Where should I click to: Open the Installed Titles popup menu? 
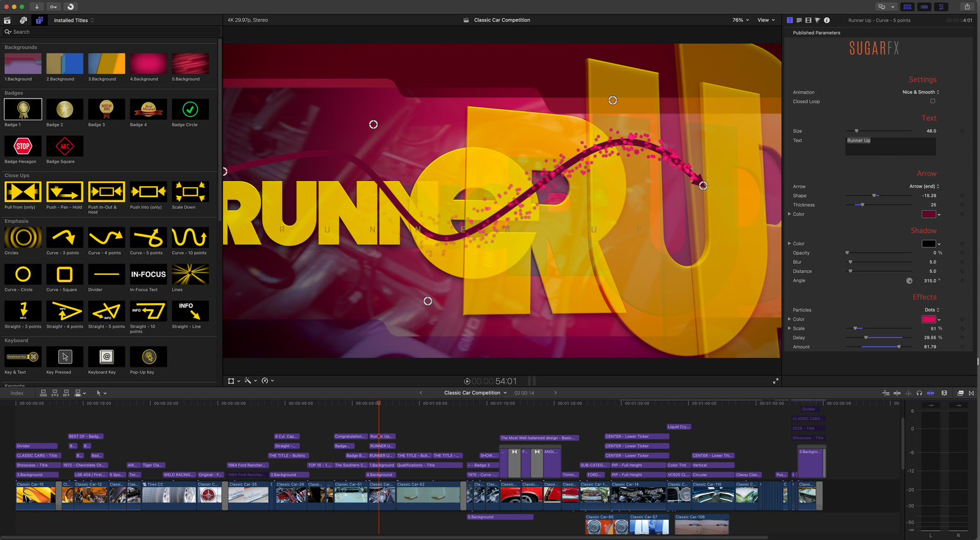(73, 20)
